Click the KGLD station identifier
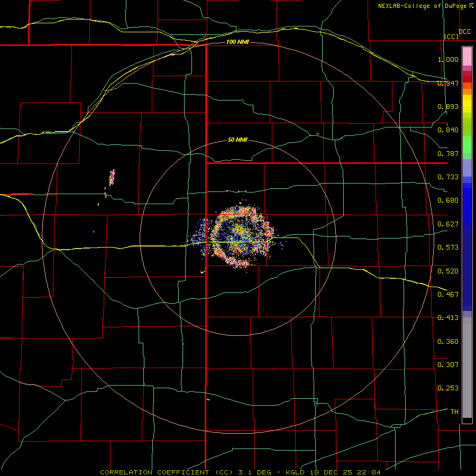Viewport: 476px width, 476px height. pos(295,472)
